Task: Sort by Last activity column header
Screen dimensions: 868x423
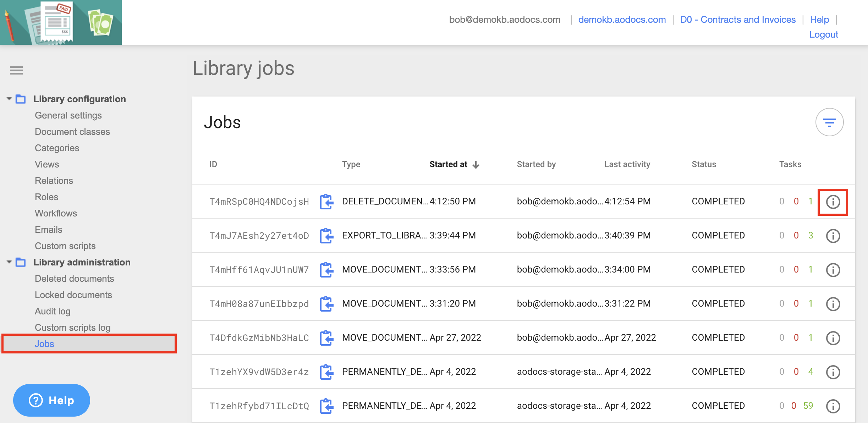Action: point(627,164)
